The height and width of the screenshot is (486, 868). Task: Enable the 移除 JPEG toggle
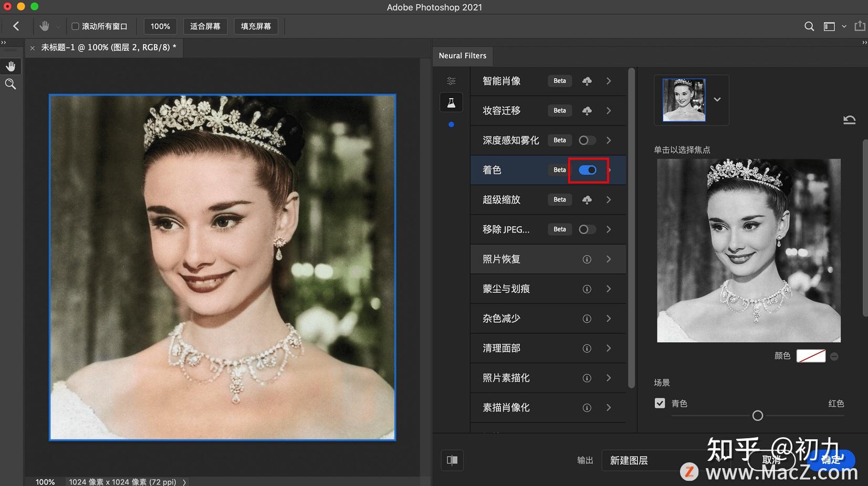[x=587, y=229]
